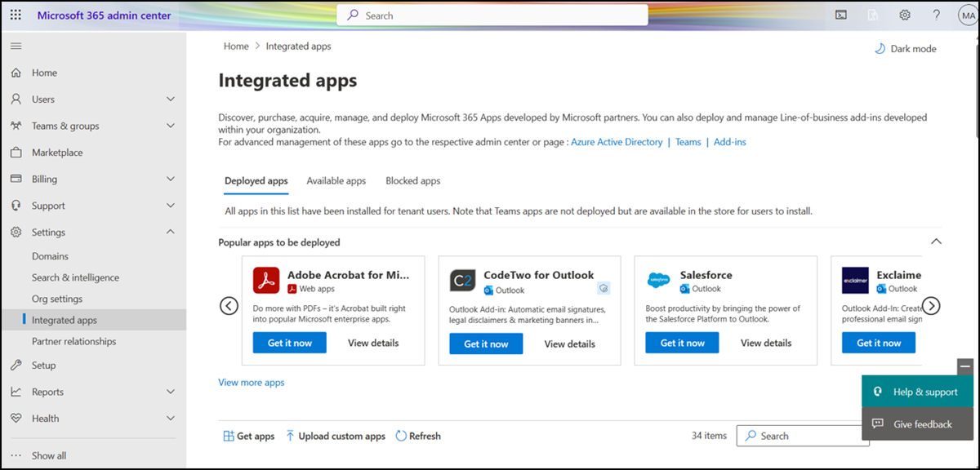980x470 pixels.
Task: Open the Azure Active Directory link
Action: [617, 142]
